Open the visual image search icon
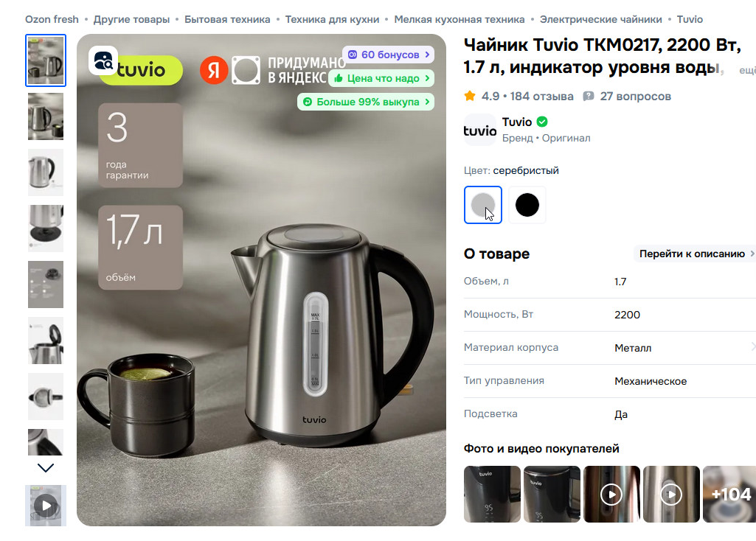The width and height of the screenshot is (756, 541). coord(103,60)
